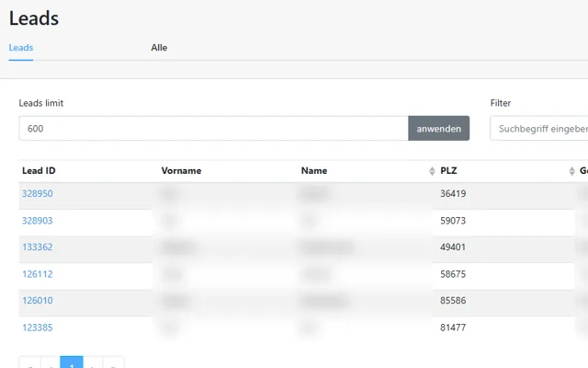The image size is (588, 368).
Task: Sort table by the Name column arrows
Action: tap(432, 171)
